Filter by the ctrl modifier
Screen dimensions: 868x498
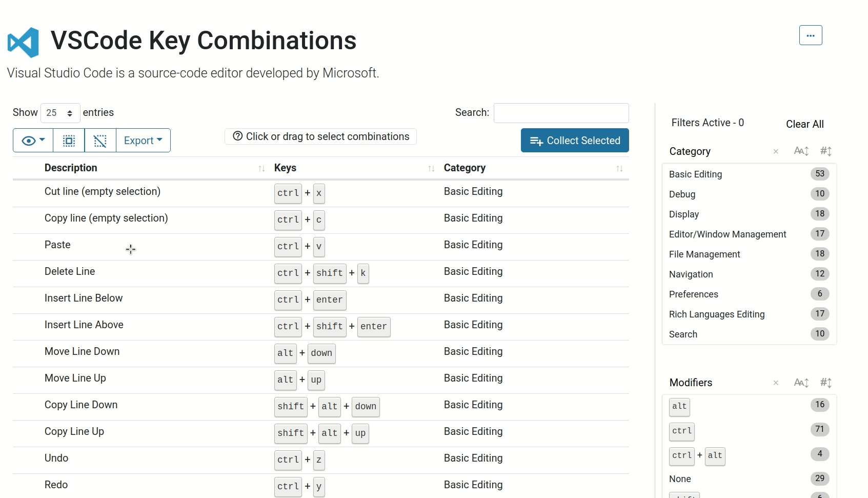click(749, 431)
